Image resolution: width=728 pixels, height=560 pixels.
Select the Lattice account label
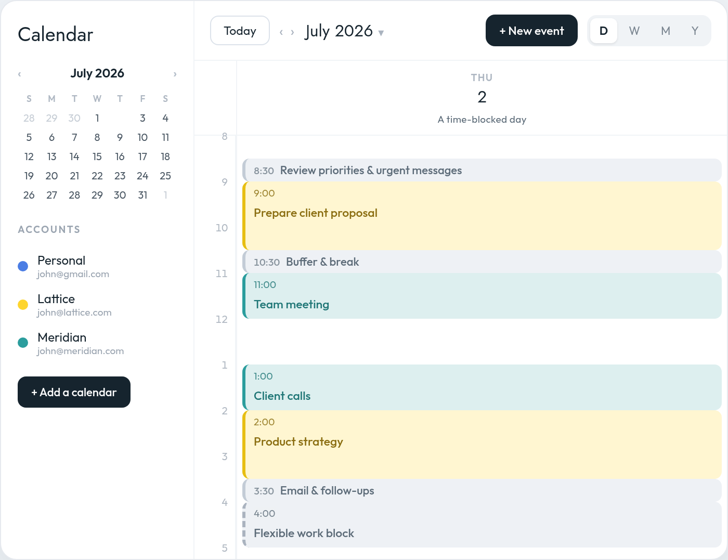click(56, 299)
